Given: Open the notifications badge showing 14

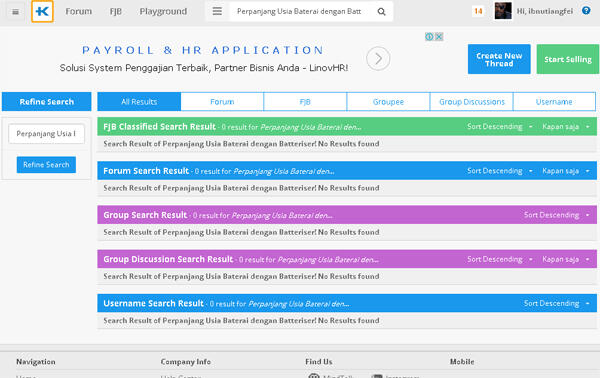Looking at the screenshot, I should [478, 11].
